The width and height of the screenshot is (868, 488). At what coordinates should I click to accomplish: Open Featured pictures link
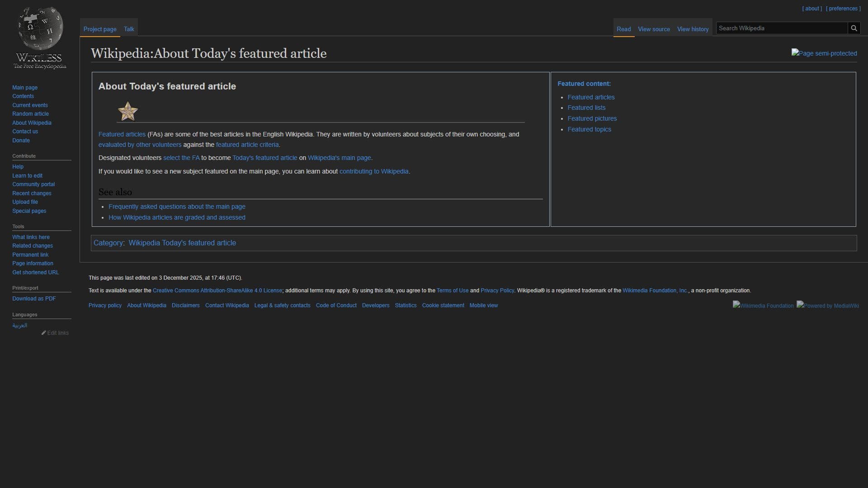(592, 118)
